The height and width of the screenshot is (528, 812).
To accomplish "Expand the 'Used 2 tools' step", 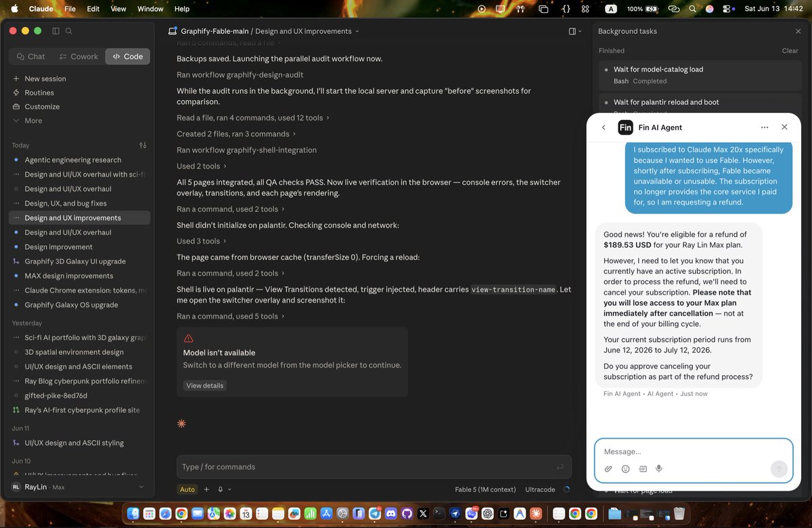I will (x=202, y=167).
